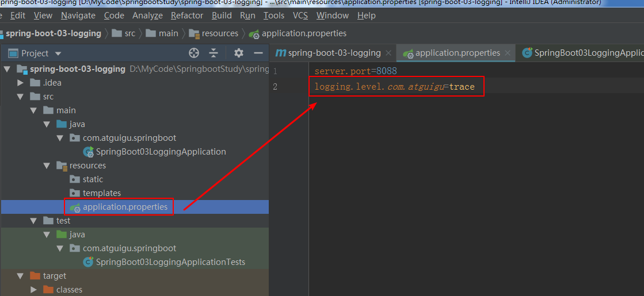
Task: Open the Refactor menu
Action: pos(187,16)
